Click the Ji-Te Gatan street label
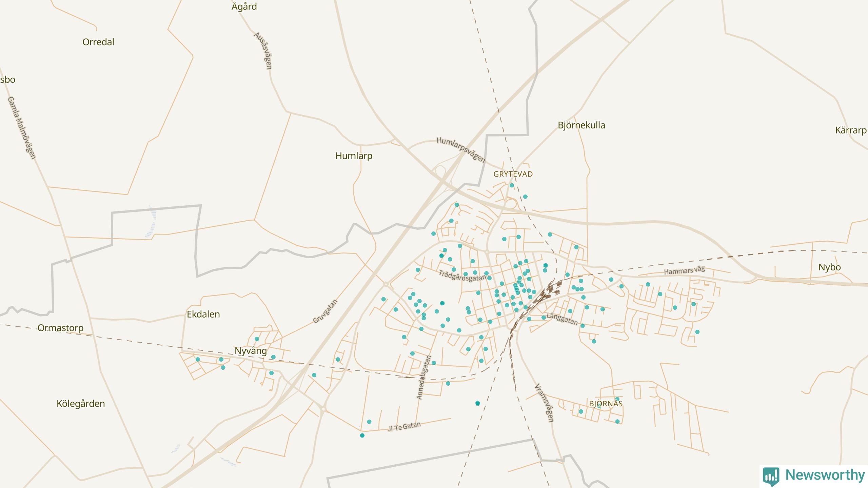 click(x=404, y=427)
